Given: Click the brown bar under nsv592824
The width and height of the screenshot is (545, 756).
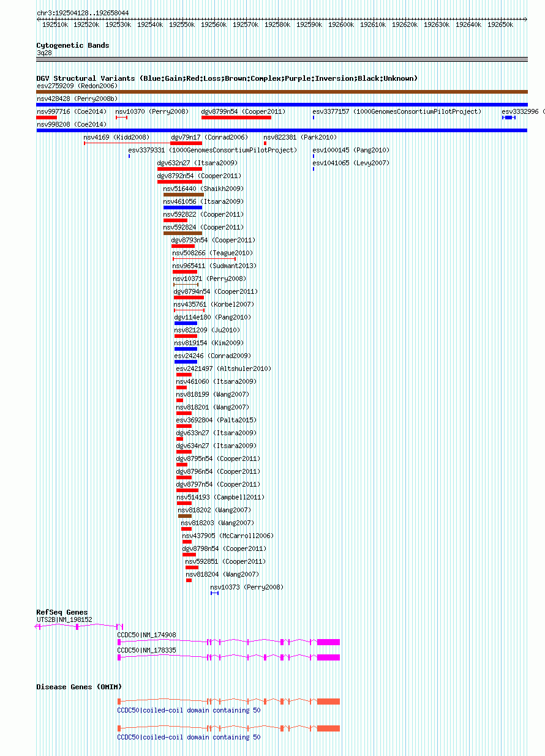Looking at the screenshot, I should (x=182, y=233).
